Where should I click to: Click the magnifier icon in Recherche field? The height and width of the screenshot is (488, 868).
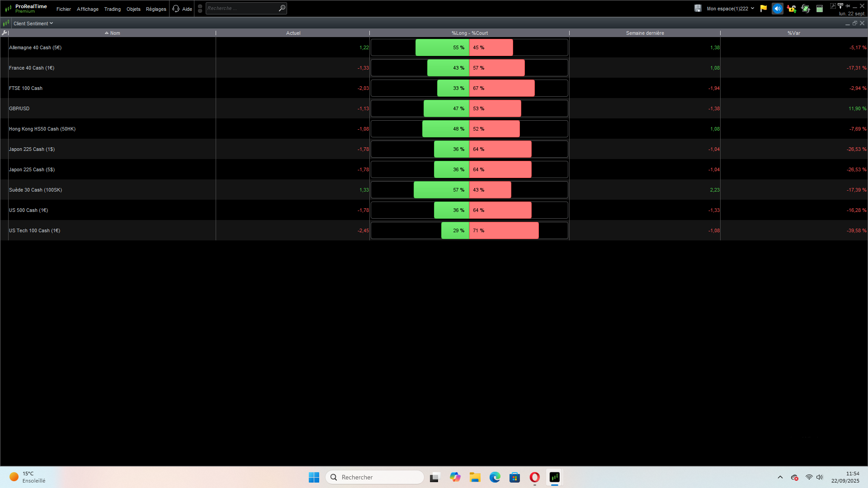[282, 8]
